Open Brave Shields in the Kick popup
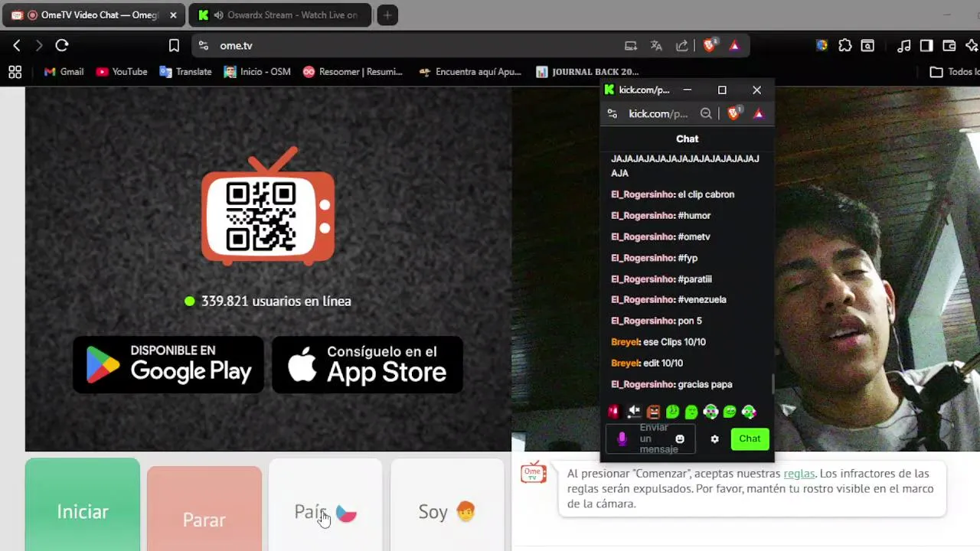980x551 pixels. [733, 114]
